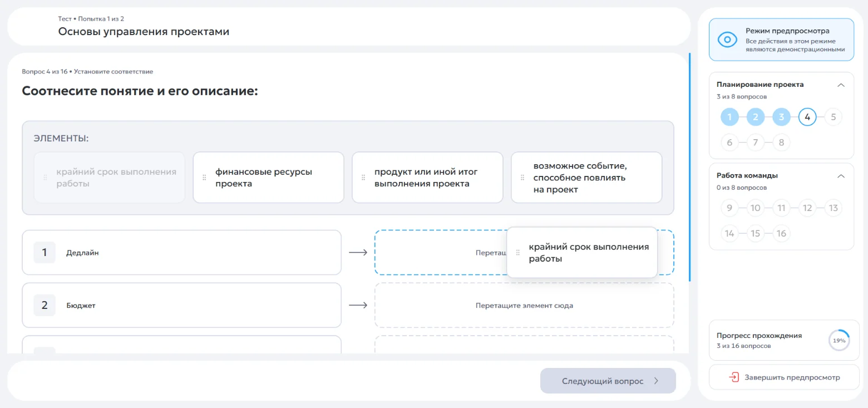Image resolution: width=868 pixels, height=408 pixels.
Task: Open question 15 in Работа команды
Action: click(x=756, y=233)
